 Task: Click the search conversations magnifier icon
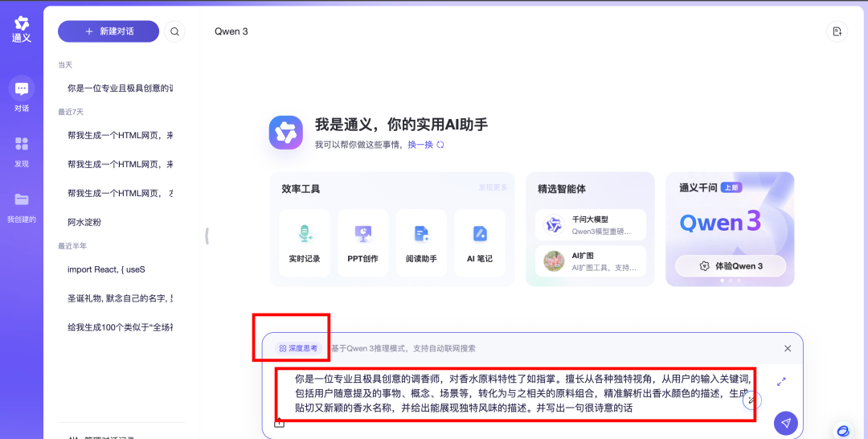(x=175, y=31)
